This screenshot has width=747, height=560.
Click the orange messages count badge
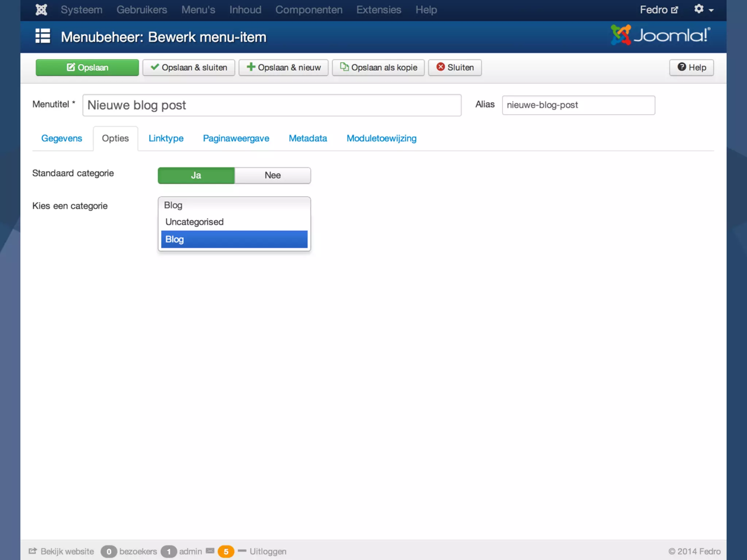[x=226, y=551]
